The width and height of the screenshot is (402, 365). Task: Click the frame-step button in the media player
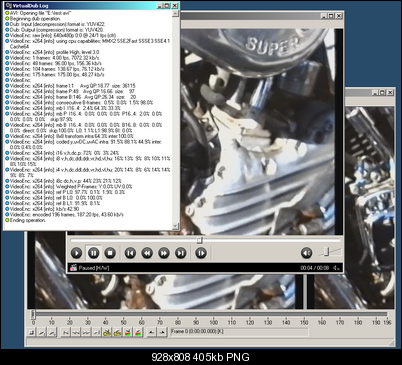(201, 253)
